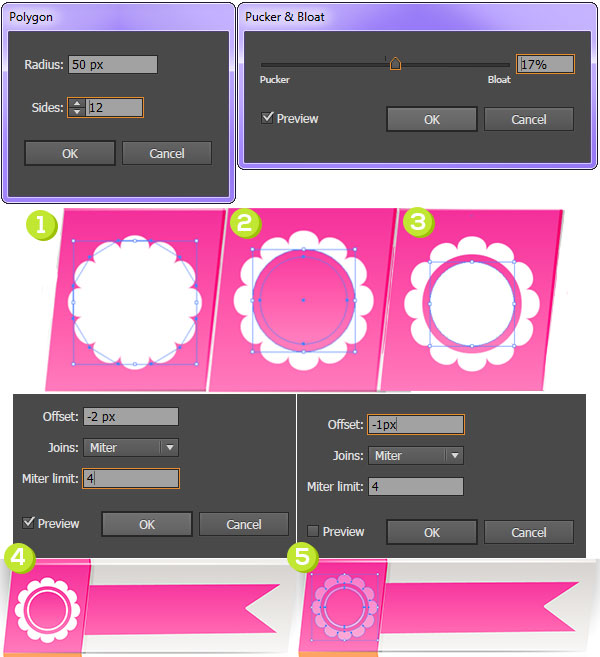The image size is (600, 657).
Task: Click the white inner circle in step 3
Action: pyautogui.click(x=472, y=304)
